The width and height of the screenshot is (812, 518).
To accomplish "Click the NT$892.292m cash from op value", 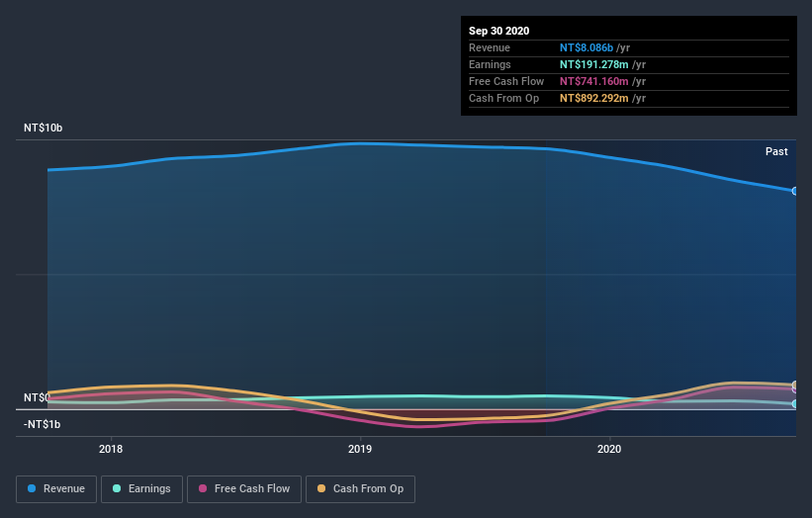I will [594, 98].
